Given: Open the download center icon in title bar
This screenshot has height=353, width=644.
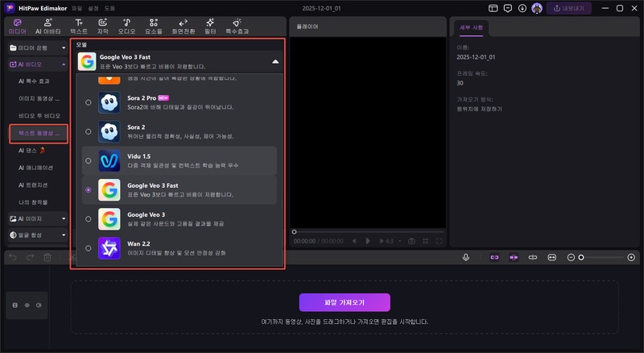Looking at the screenshot, I should coord(522,8).
